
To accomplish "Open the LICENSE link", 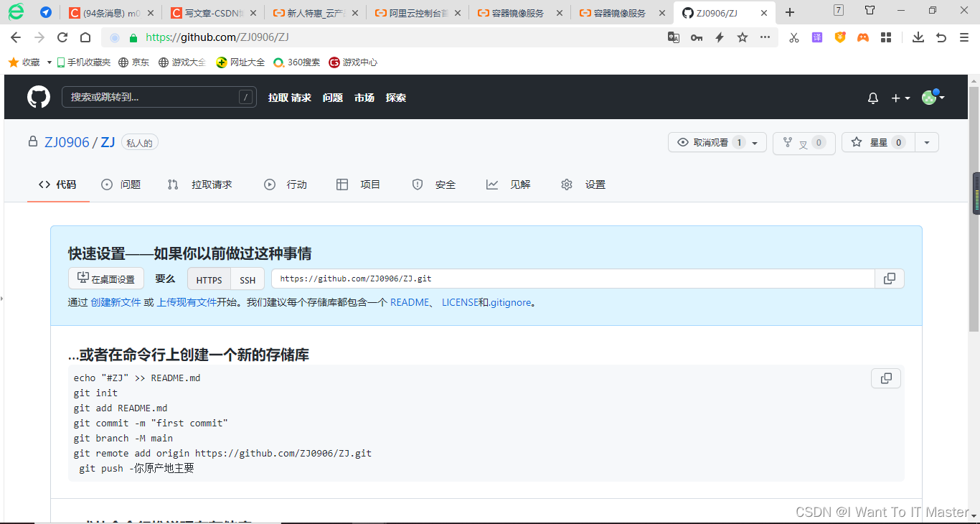I will (460, 303).
